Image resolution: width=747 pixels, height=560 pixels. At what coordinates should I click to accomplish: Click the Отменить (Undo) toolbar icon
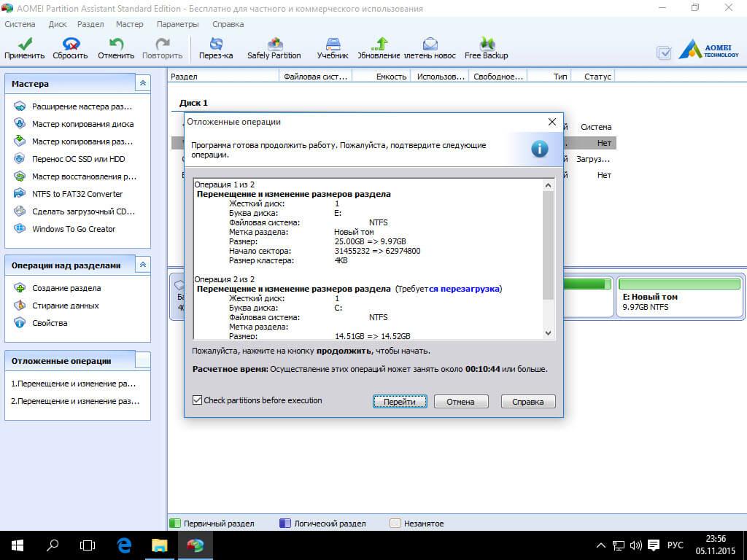(x=116, y=49)
